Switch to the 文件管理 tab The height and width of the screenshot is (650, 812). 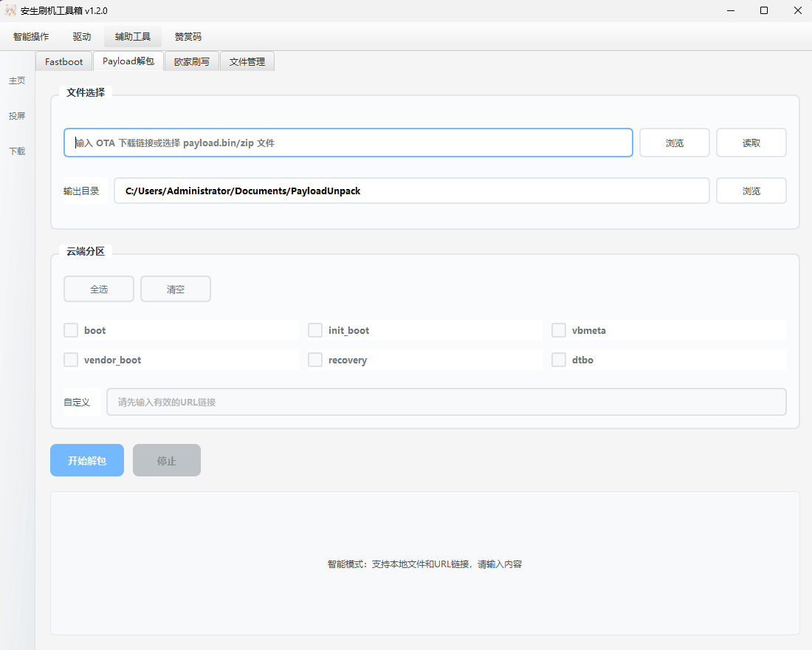pyautogui.click(x=248, y=61)
